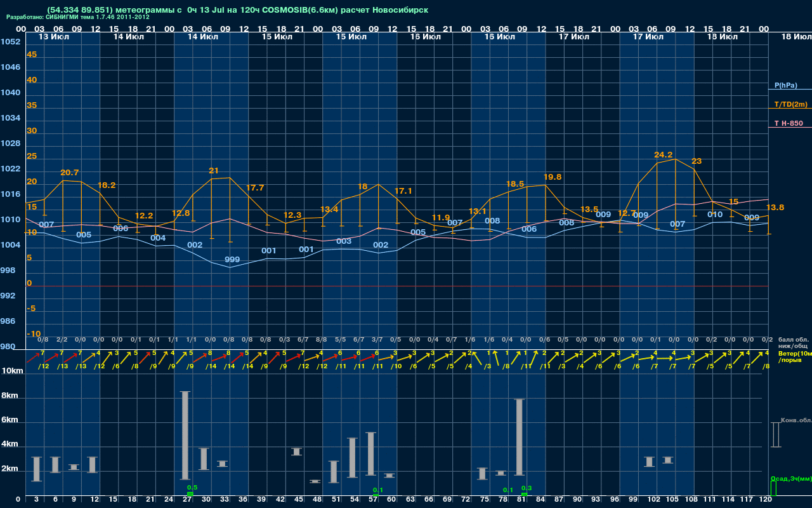Click the 'Осад,3ч(мм)' legend label
This screenshot has width=812, height=508.
click(x=790, y=478)
